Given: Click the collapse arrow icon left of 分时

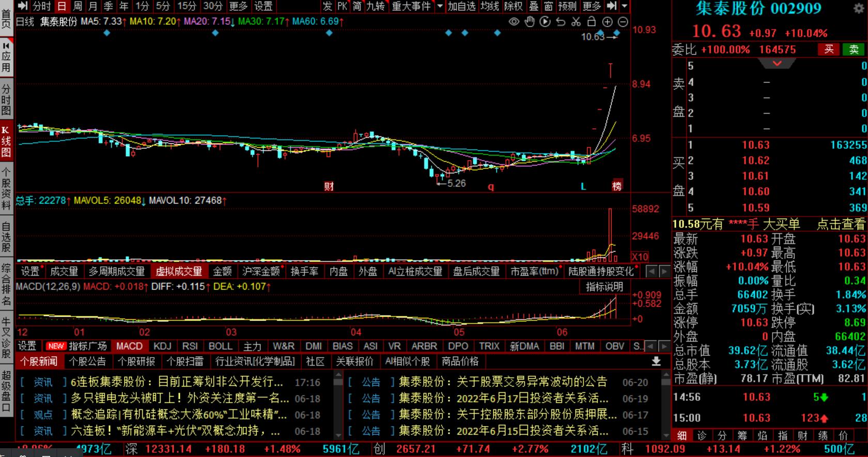Looking at the screenshot, I should point(23,6).
